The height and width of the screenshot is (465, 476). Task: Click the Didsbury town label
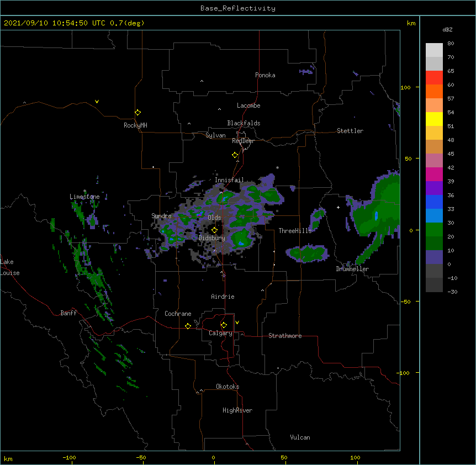(x=212, y=238)
